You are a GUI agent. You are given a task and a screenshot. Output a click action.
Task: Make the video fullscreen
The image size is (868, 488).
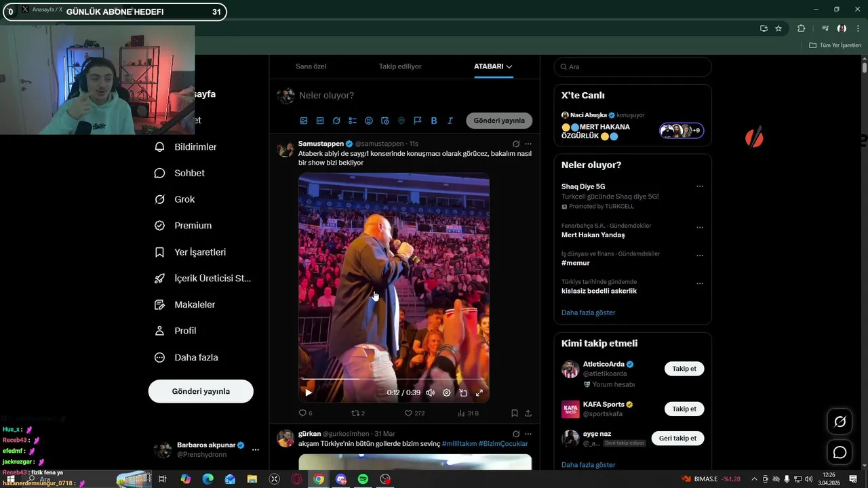[479, 392]
